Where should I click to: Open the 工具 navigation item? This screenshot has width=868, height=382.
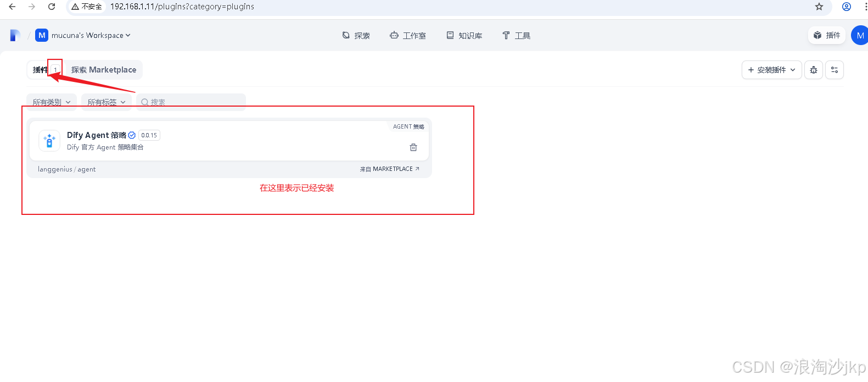[x=516, y=35]
